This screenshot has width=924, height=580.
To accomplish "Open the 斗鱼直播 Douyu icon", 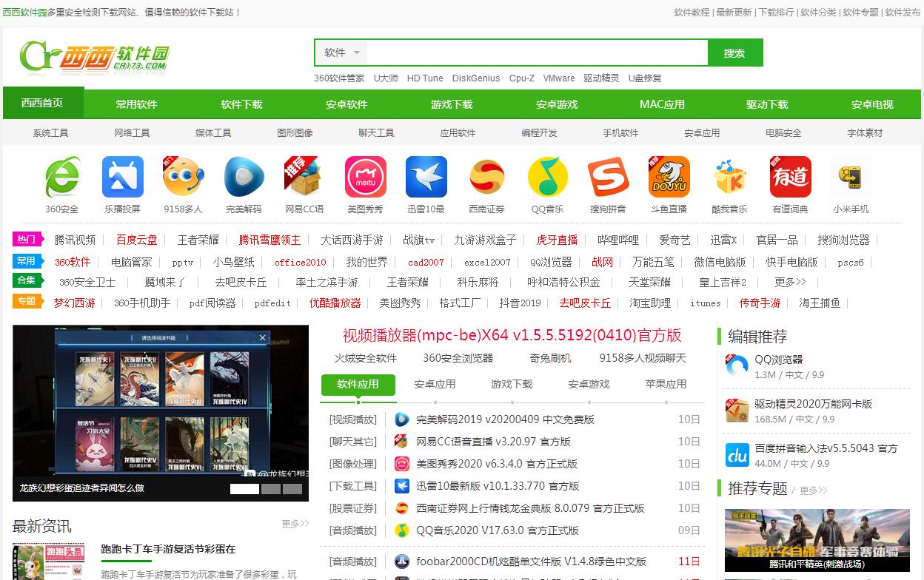I will tap(669, 178).
